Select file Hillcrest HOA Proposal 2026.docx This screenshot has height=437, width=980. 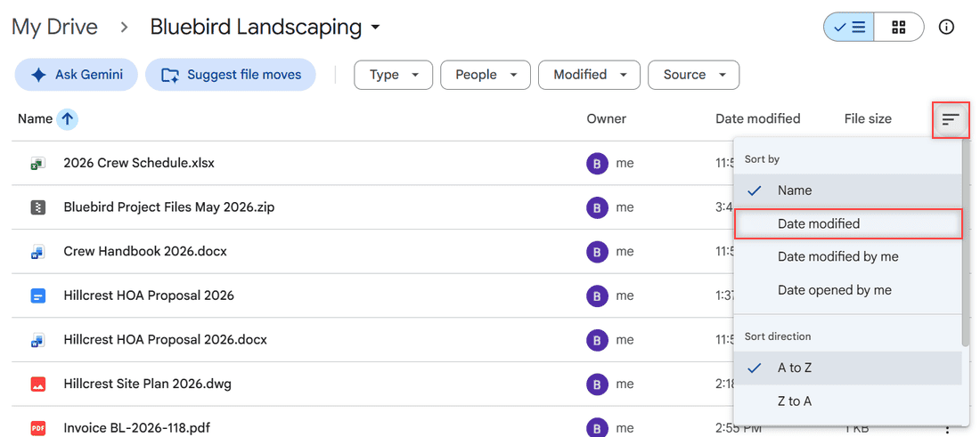tap(165, 340)
